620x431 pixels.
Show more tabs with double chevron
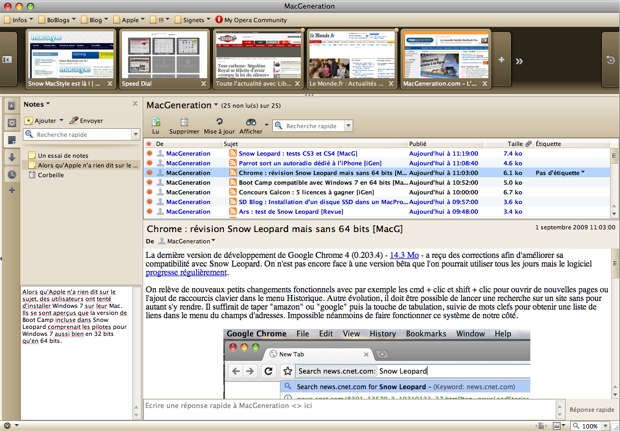click(519, 61)
